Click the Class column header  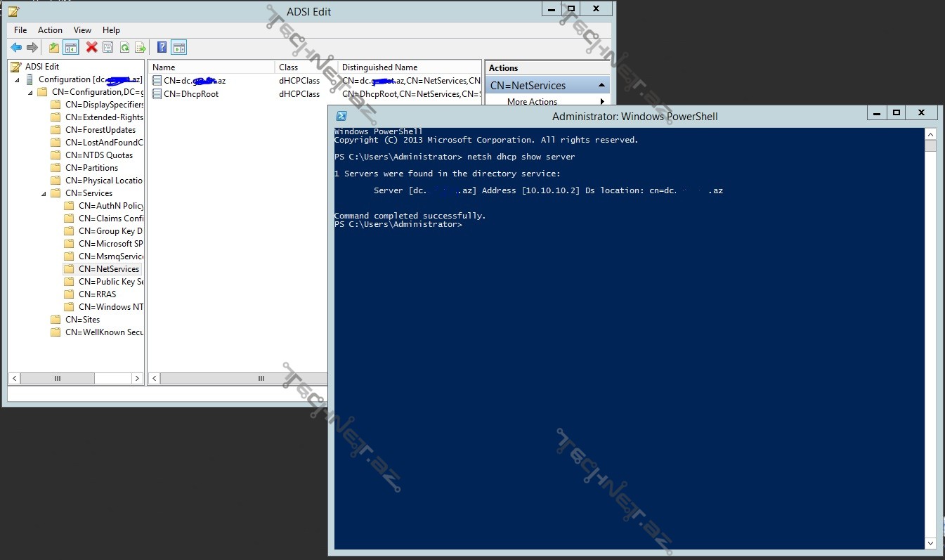pos(289,67)
